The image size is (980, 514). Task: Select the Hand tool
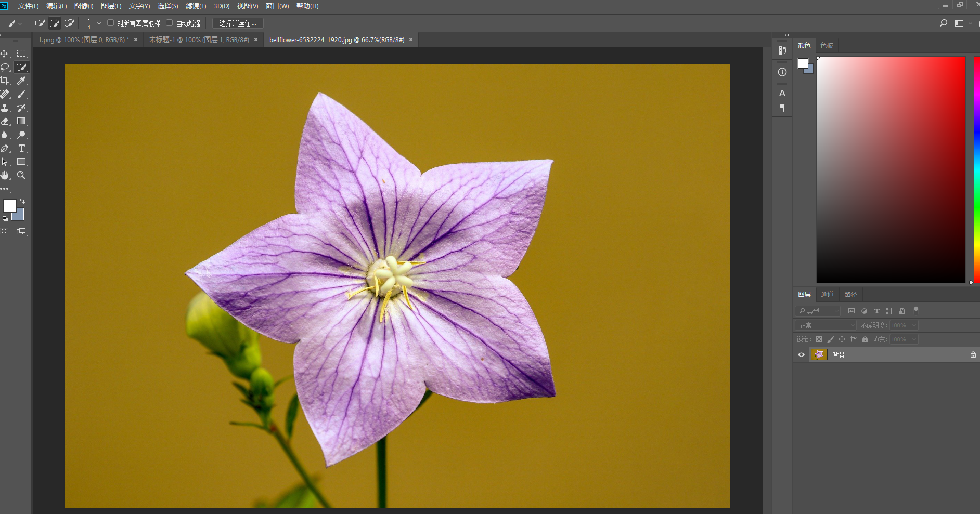[5, 175]
